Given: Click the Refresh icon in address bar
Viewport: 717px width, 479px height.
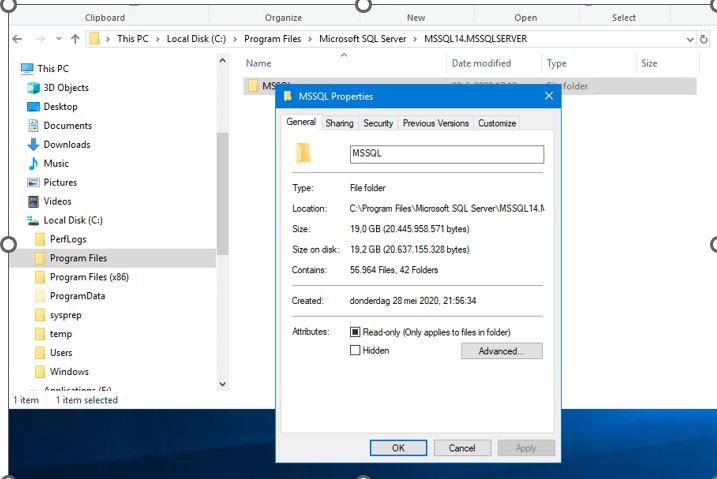Looking at the screenshot, I should (x=706, y=39).
